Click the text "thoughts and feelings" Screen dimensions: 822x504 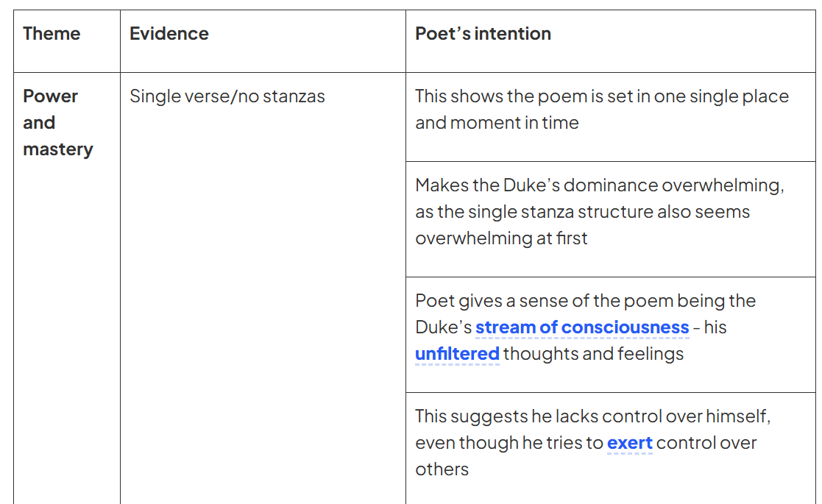click(x=593, y=354)
